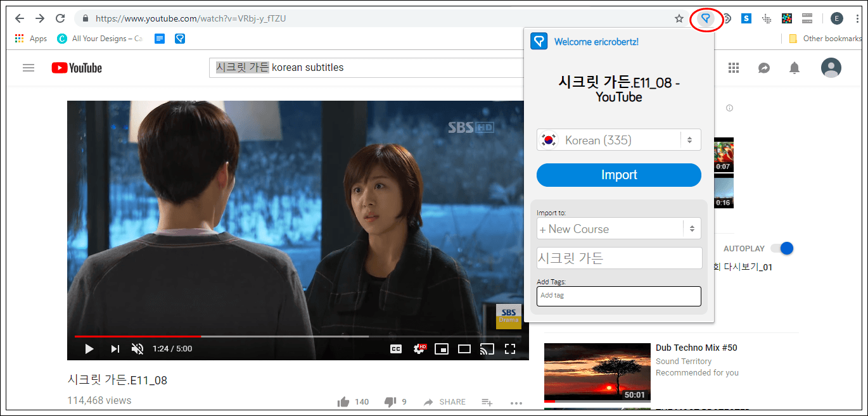This screenshot has height=416, width=868.
Task: Bookmark this page with the star icon
Action: 679,18
